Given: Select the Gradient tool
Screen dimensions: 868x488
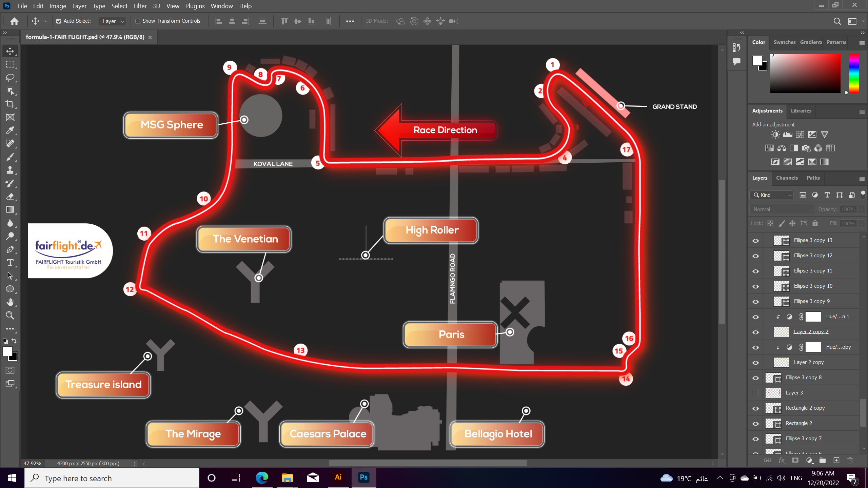Looking at the screenshot, I should tap(10, 210).
